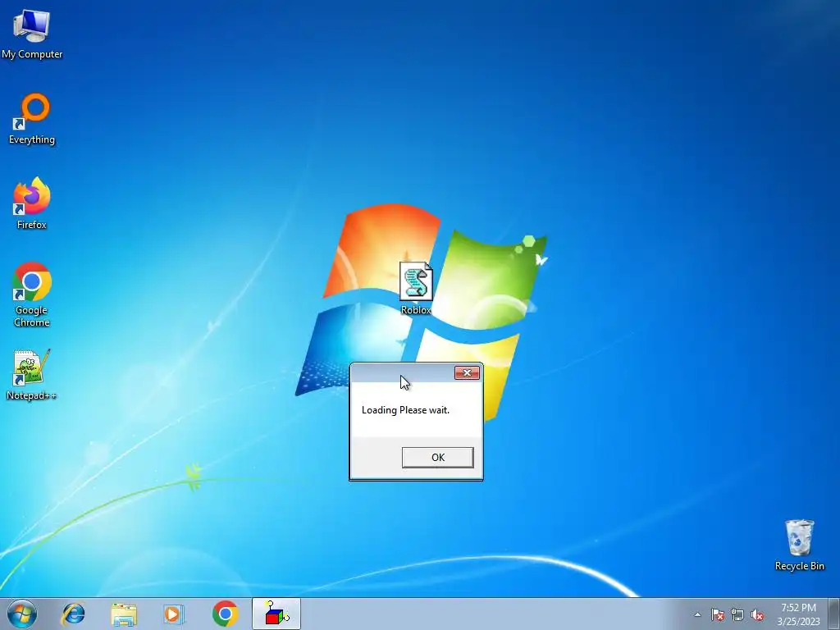Close the Loading Please wait dialog
This screenshot has height=630, width=840.
click(x=467, y=373)
